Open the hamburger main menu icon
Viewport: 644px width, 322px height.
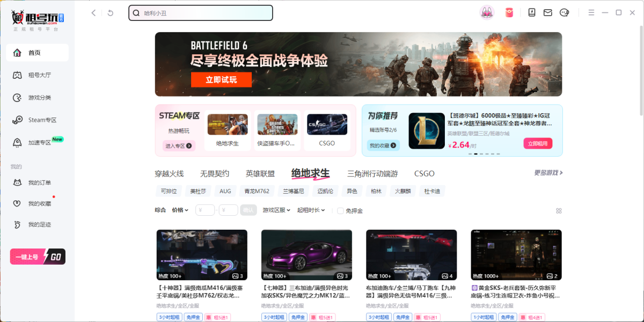591,12
